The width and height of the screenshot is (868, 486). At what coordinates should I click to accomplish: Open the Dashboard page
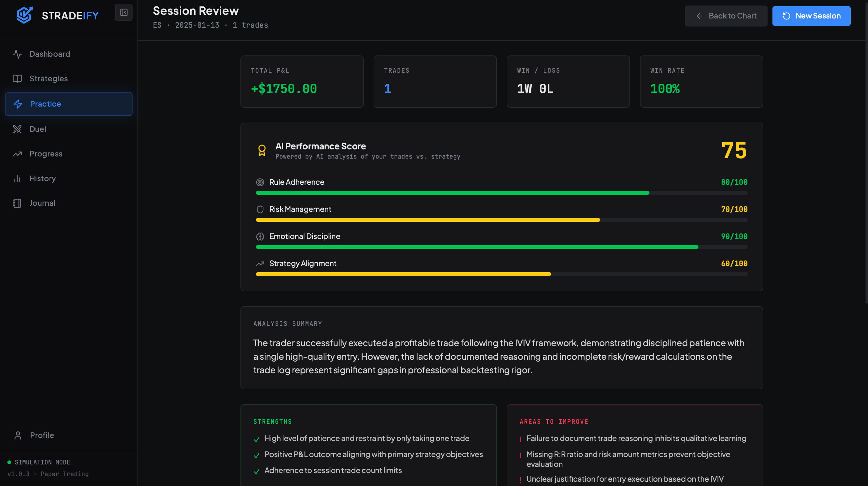pos(69,54)
